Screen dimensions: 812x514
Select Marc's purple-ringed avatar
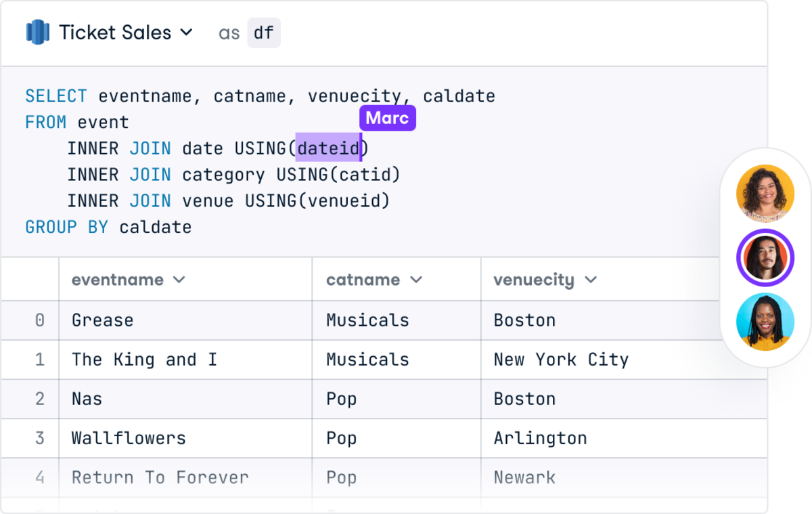click(x=765, y=258)
